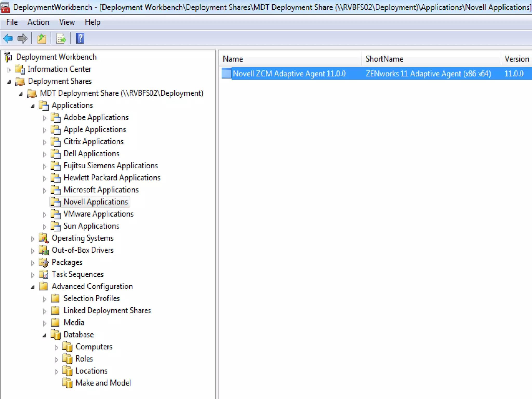The height and width of the screenshot is (399, 532).
Task: Click the Deployment Workbench root icon
Action: [x=8, y=57]
